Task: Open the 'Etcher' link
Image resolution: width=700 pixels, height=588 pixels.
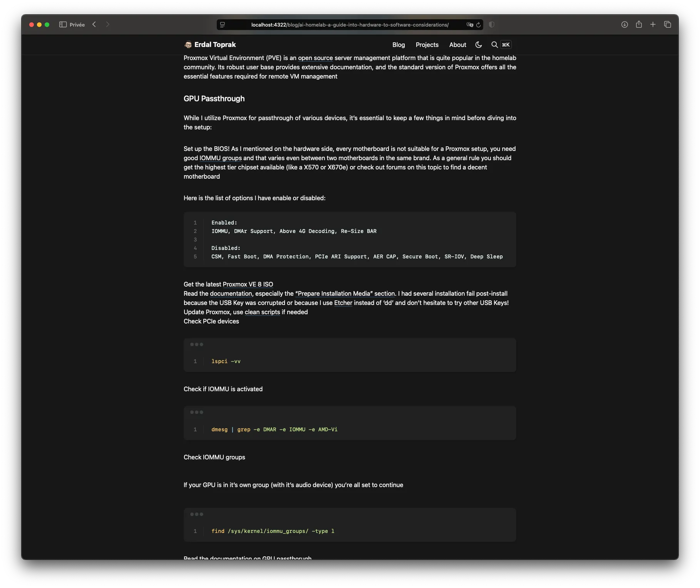Action: [343, 303]
